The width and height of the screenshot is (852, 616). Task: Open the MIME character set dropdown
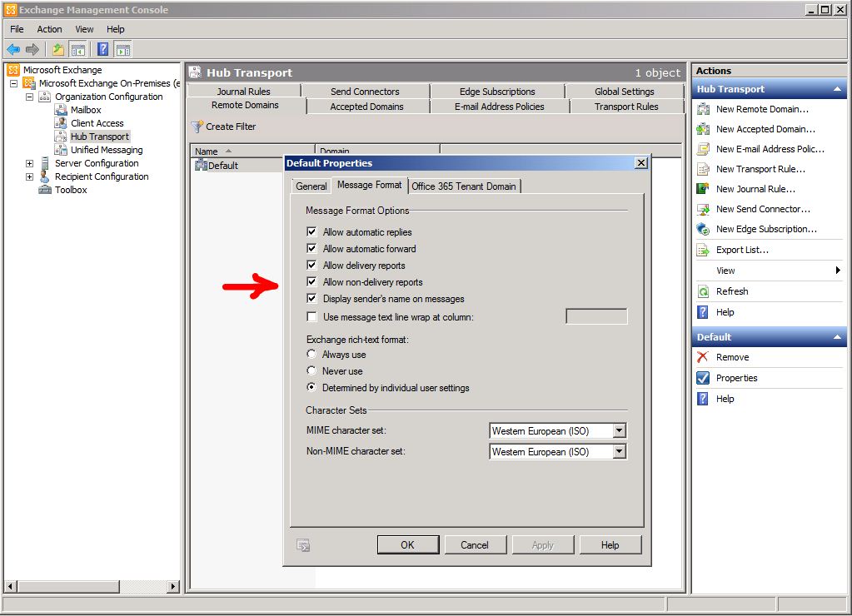(x=619, y=431)
